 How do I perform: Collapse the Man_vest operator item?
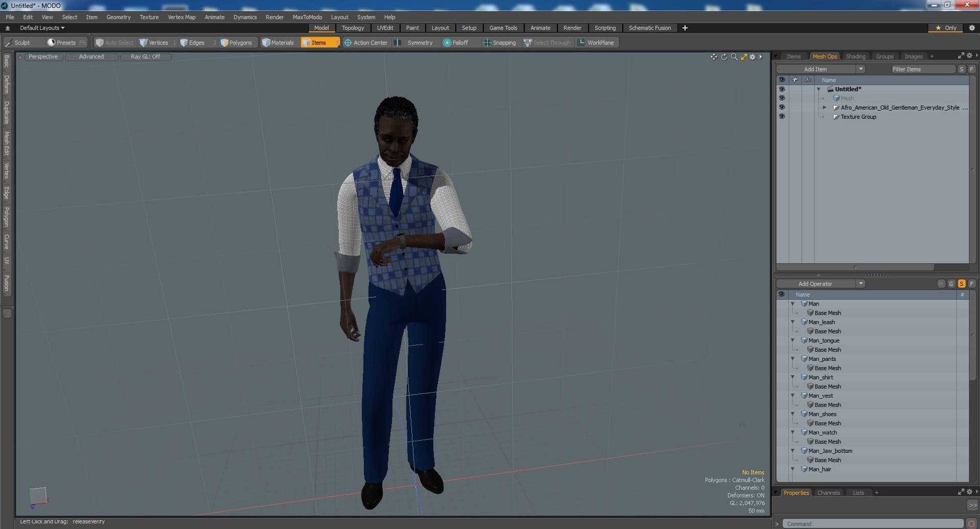[x=793, y=396]
